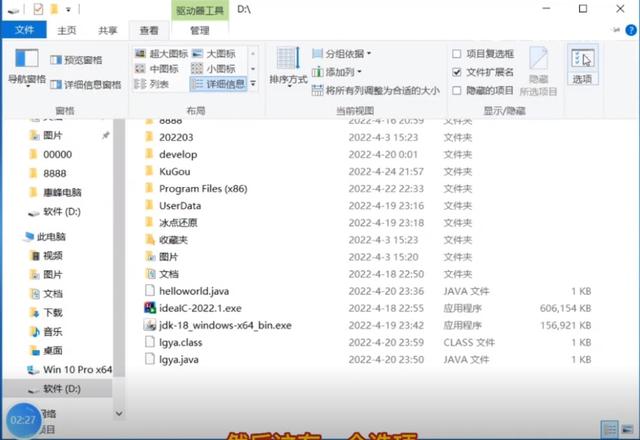Select jdk-18_windows-x64_bin.exe file
The height and width of the screenshot is (440, 640).
click(225, 325)
